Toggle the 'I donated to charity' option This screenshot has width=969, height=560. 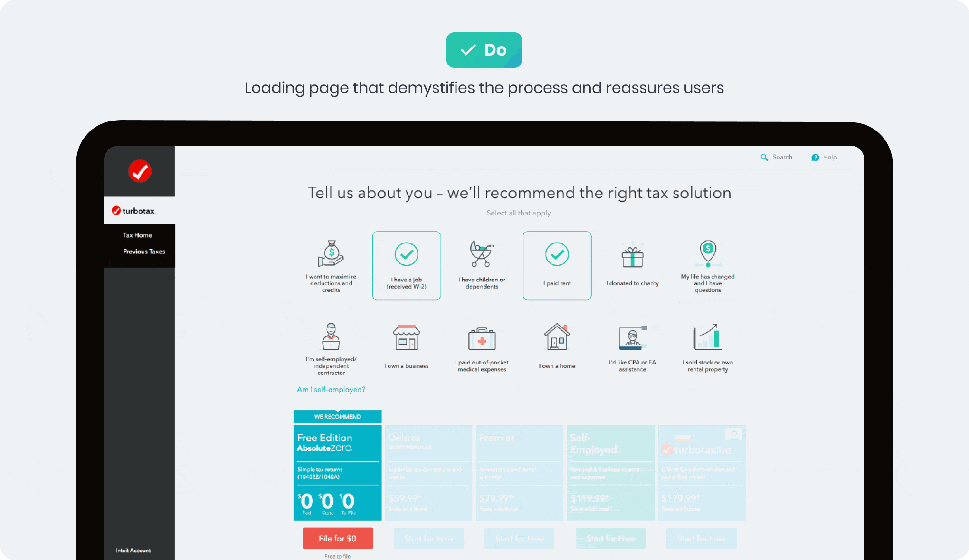point(632,265)
